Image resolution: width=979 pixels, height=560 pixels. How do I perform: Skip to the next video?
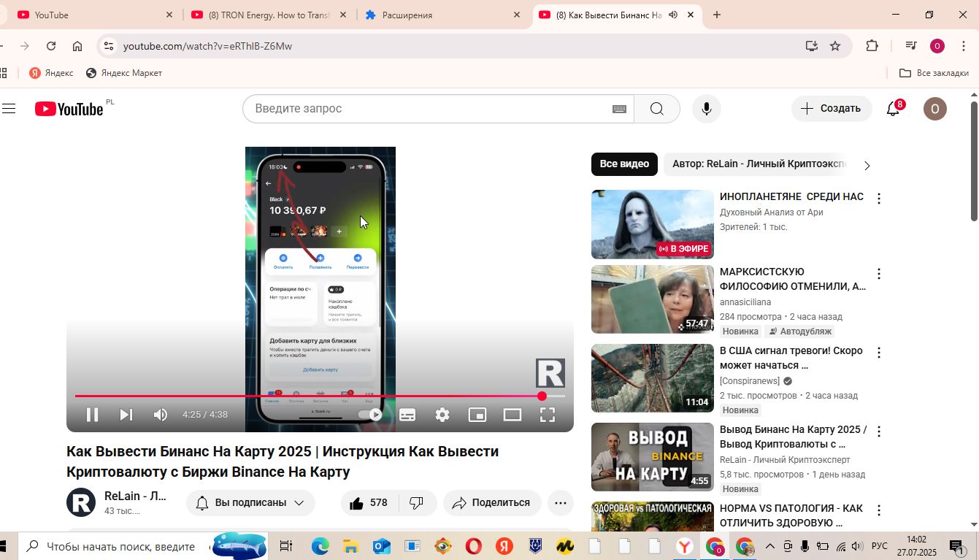pyautogui.click(x=126, y=415)
